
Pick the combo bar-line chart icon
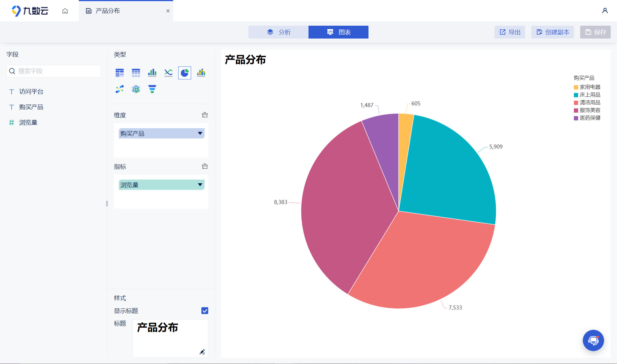pyautogui.click(x=201, y=73)
